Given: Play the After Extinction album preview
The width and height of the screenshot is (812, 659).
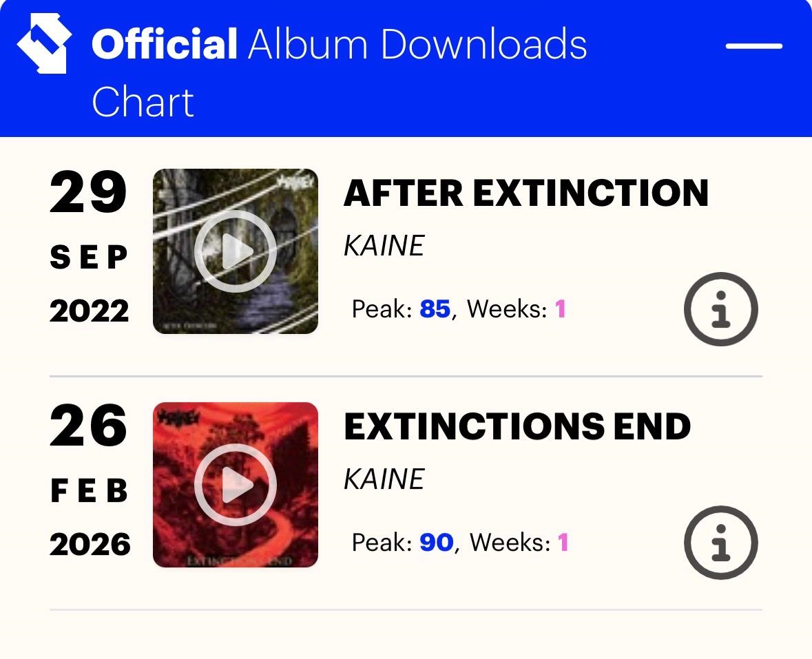Looking at the screenshot, I should [x=236, y=251].
